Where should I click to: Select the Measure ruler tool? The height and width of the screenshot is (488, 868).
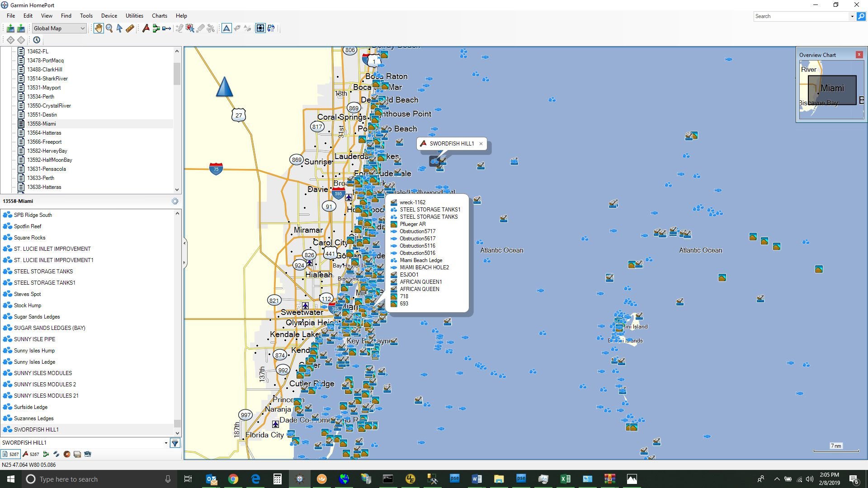click(x=130, y=28)
